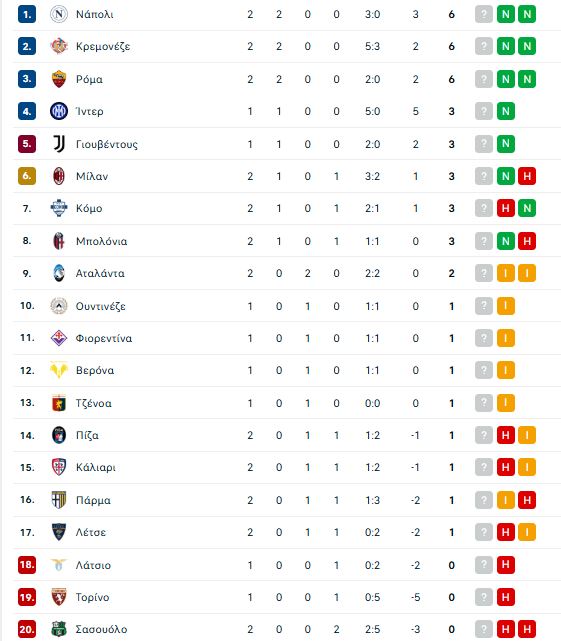This screenshot has width=561, height=641.
Task: Open the Γιουβέντους team name link
Action: [x=107, y=144]
